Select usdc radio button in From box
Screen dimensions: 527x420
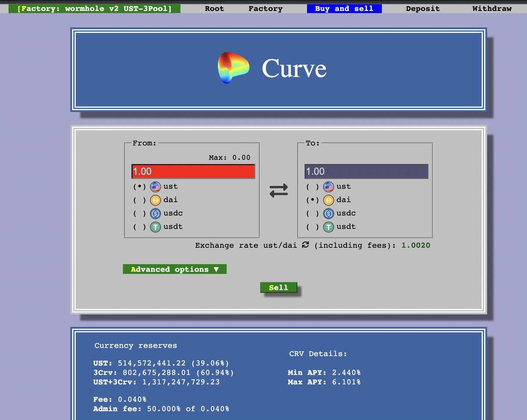pyautogui.click(x=140, y=214)
